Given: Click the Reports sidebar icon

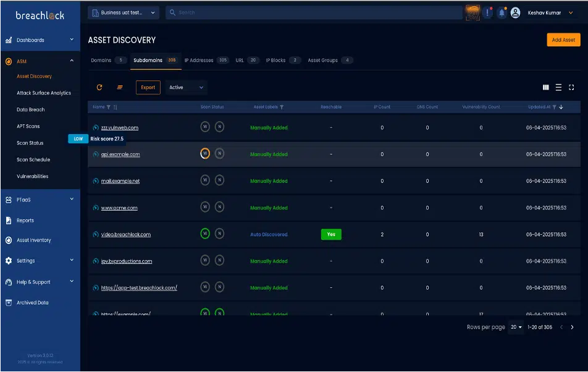Looking at the screenshot, I should [x=9, y=221].
